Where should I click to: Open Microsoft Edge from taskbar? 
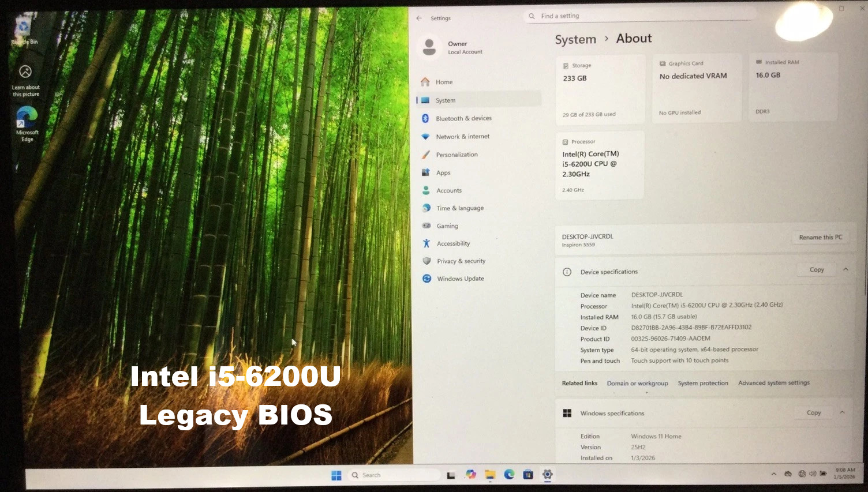pyautogui.click(x=509, y=474)
